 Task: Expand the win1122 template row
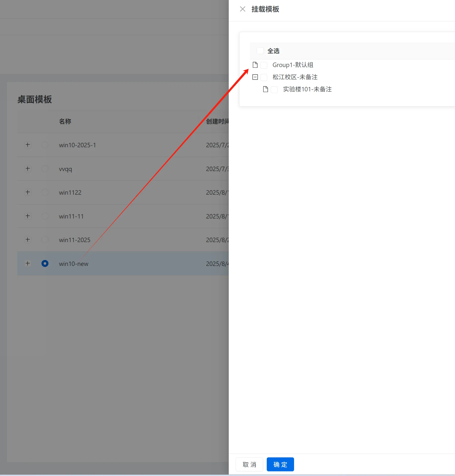28,192
